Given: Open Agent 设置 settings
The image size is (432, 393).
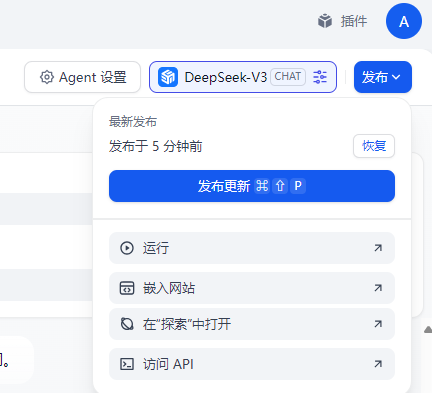Looking at the screenshot, I should click(x=82, y=77).
